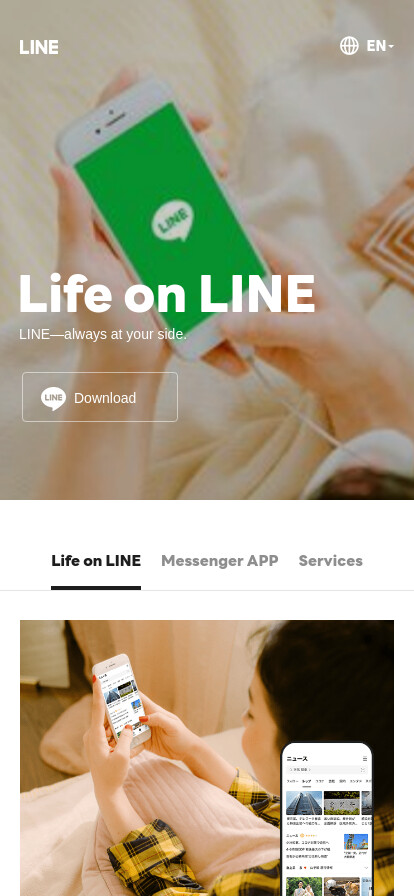Image resolution: width=414 pixels, height=896 pixels.
Task: Open the EN language dropdown
Action: [x=380, y=46]
